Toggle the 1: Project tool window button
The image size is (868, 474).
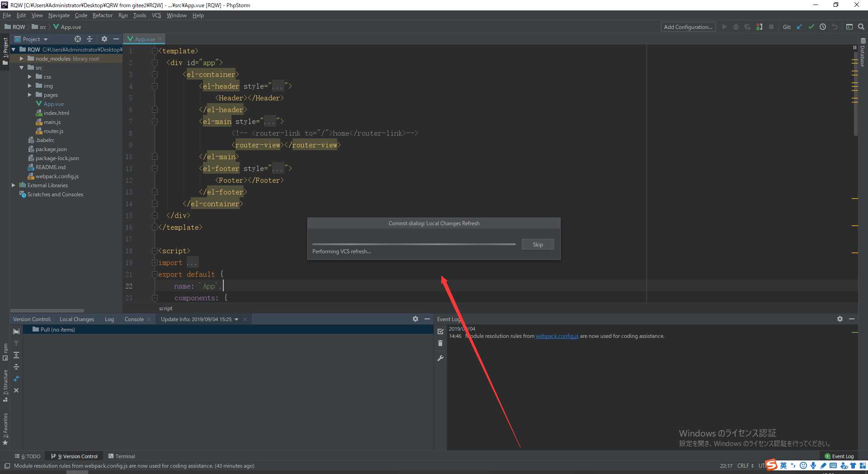[5, 51]
